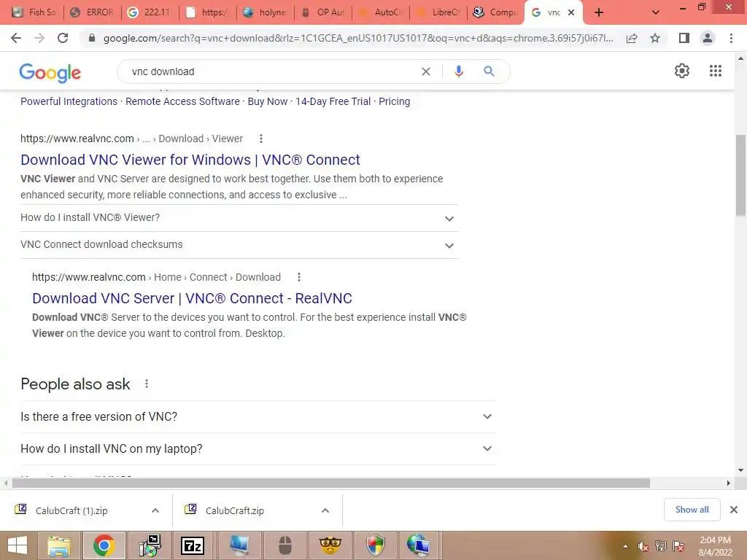Click the vertical scrollbar thumb

741,175
